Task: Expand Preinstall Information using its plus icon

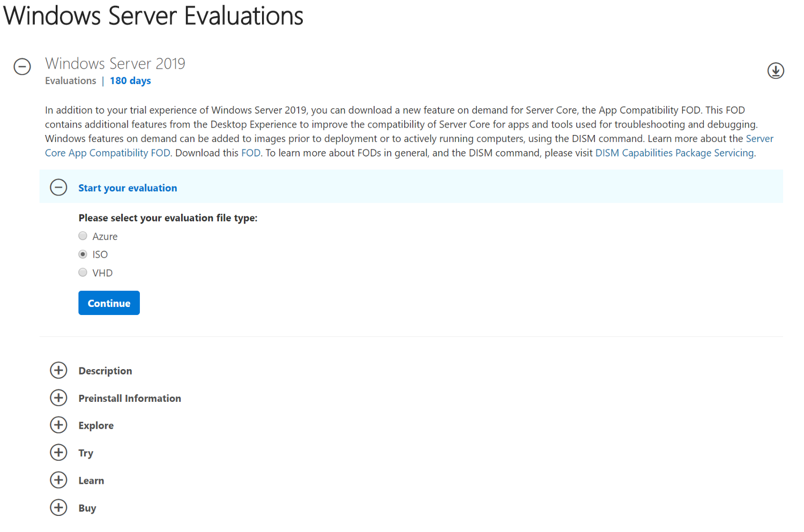Action: coord(58,398)
